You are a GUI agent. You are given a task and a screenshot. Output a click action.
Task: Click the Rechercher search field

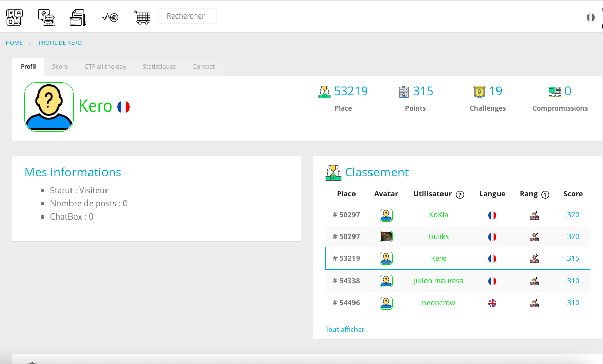(187, 16)
